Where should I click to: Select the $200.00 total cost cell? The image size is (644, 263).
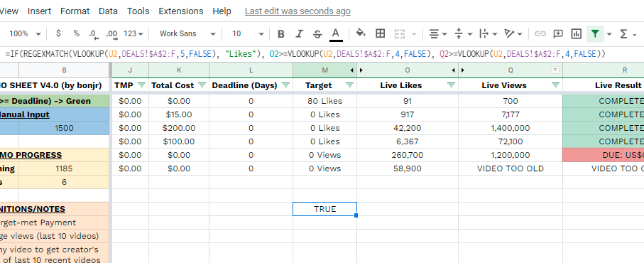pyautogui.click(x=179, y=128)
